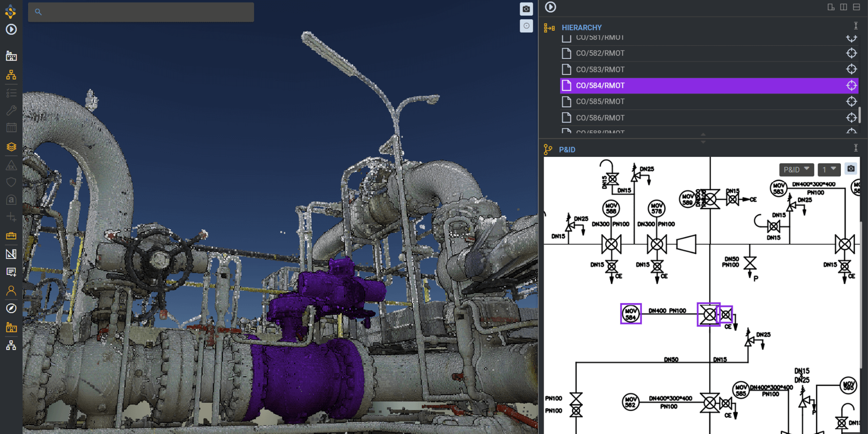Select CO/586/RMOT in the hierarchy list
The height and width of the screenshot is (434, 868).
[x=600, y=118]
